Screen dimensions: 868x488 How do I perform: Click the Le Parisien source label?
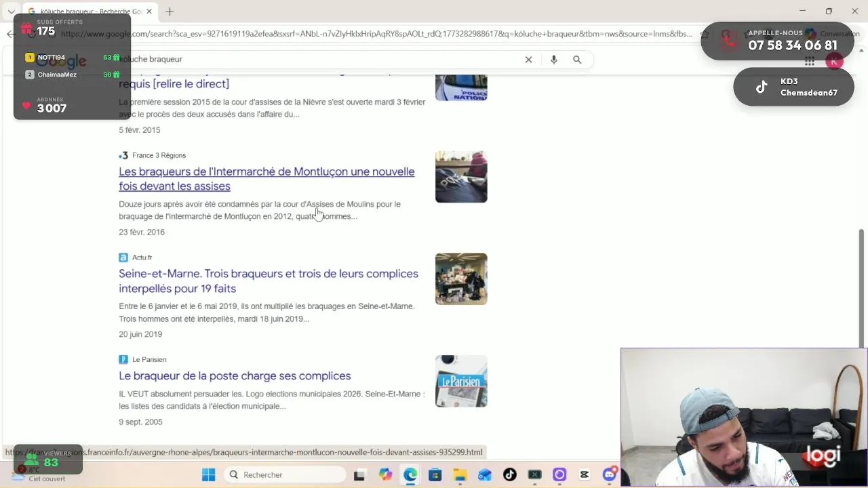pyautogui.click(x=149, y=359)
